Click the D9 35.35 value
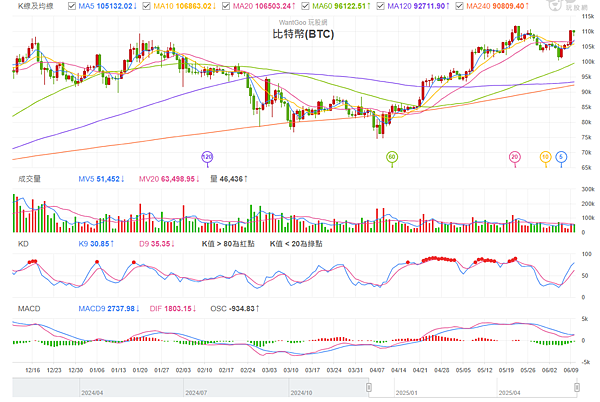Screen dimensions: 600x402 tap(157, 244)
